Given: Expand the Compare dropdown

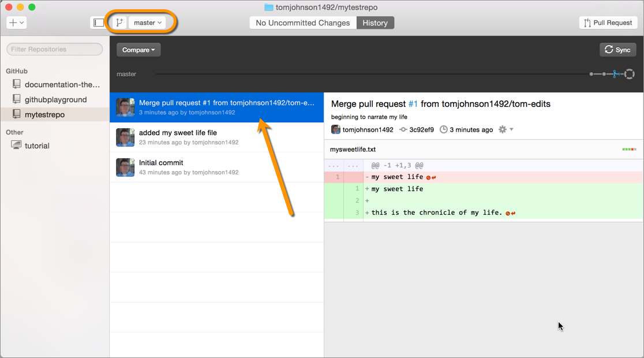Looking at the screenshot, I should [138, 50].
